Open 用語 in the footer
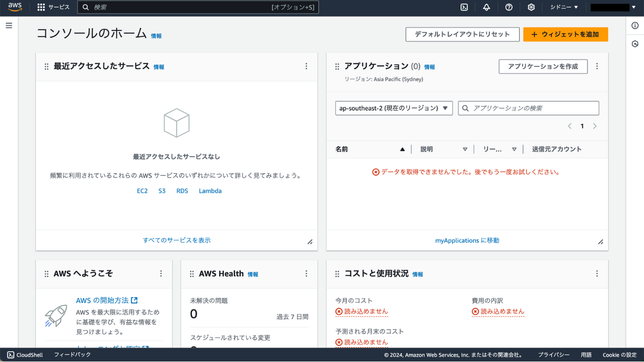Screen dimensions: 644x362 point(586,355)
